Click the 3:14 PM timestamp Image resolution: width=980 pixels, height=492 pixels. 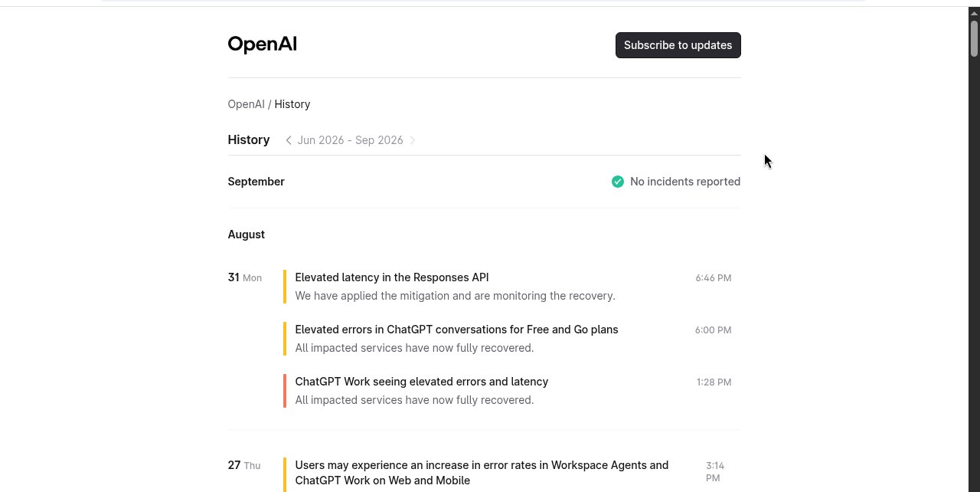(x=714, y=472)
